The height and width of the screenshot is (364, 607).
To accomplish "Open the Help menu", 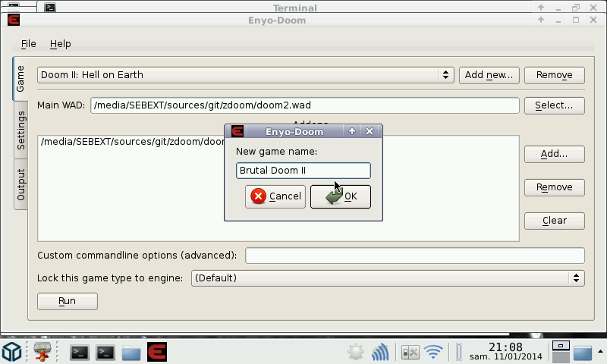I will [x=61, y=44].
